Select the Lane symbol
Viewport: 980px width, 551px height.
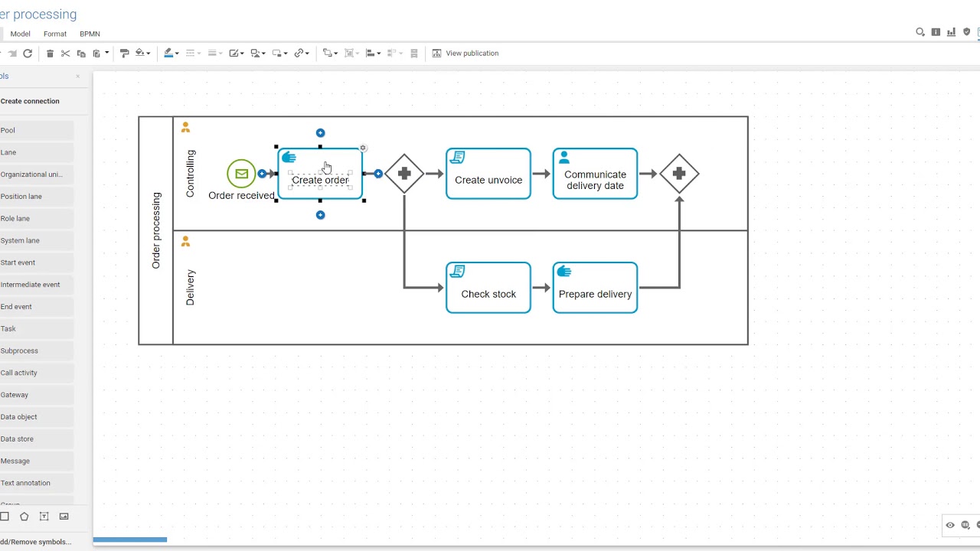37,152
